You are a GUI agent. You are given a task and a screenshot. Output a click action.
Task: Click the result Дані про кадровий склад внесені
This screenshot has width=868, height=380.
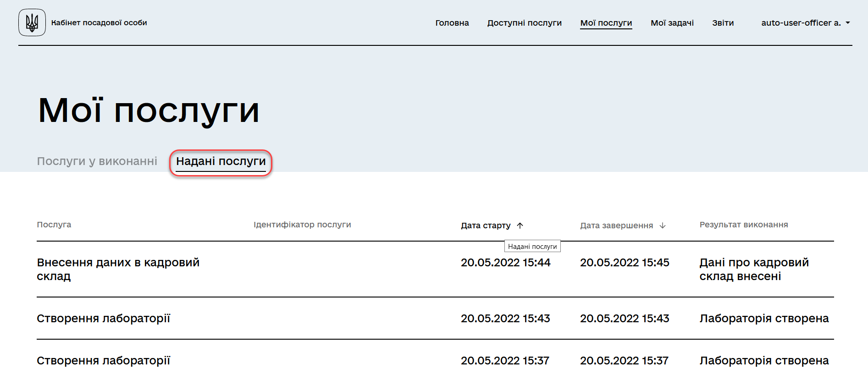point(754,270)
